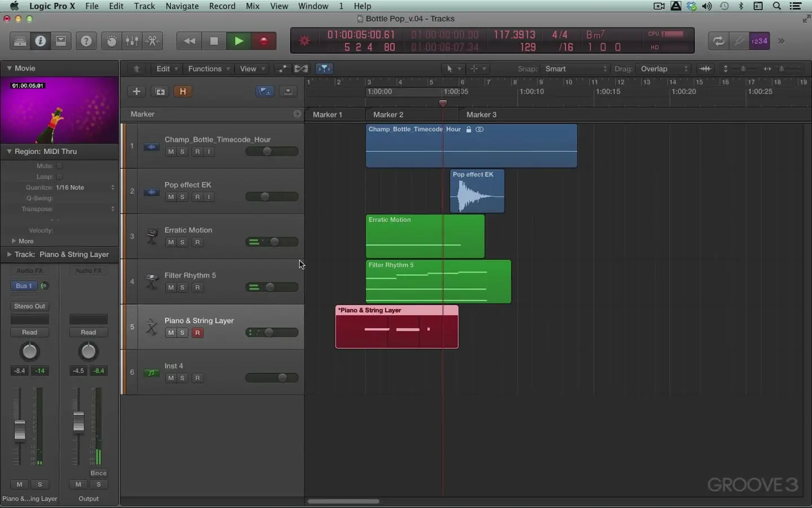Click the Stereo Out output slot
Viewport: 812px width, 508px height.
coord(30,306)
